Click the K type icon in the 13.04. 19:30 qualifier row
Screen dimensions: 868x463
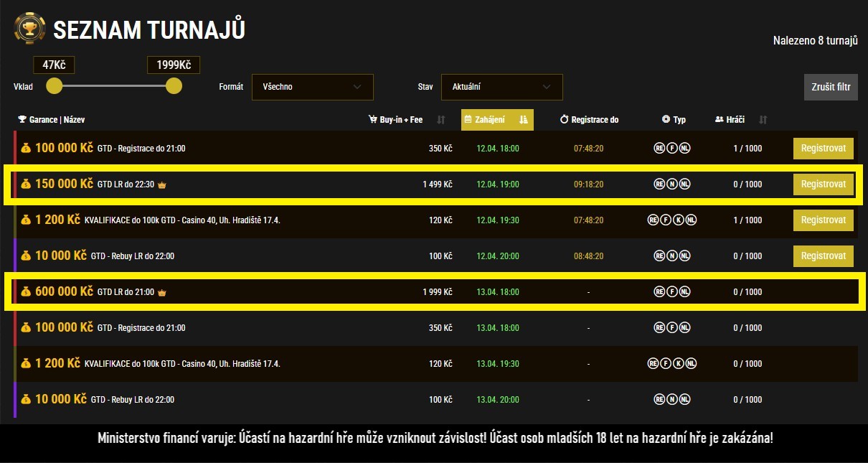679,364
